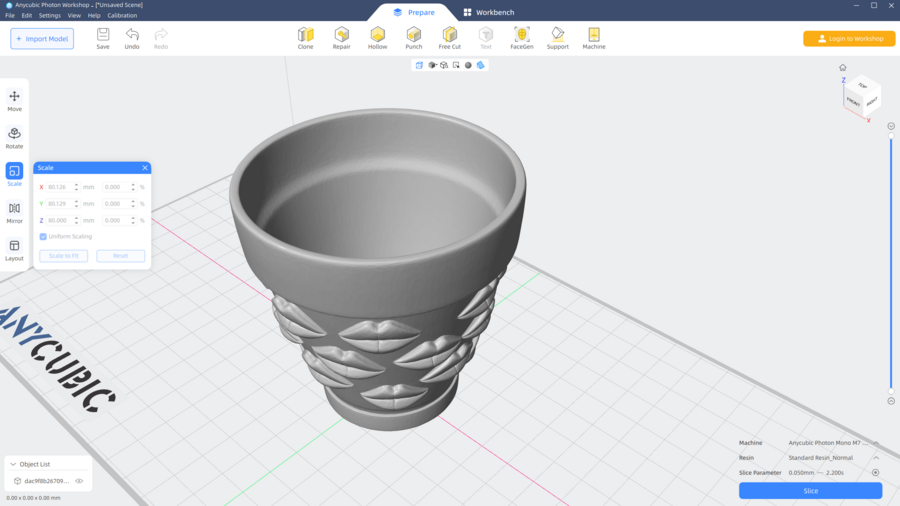Expand the Resin type dropdown
This screenshot has width=900, height=506.
(876, 458)
